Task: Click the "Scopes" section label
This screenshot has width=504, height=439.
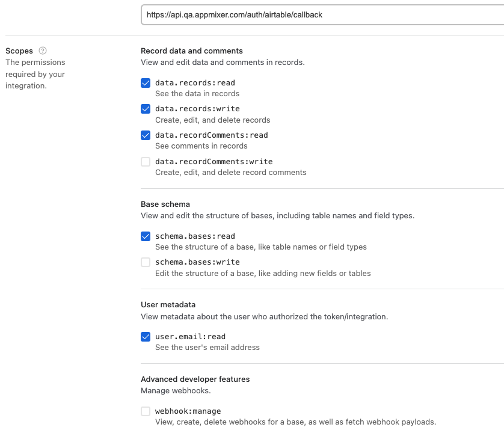Action: coord(19,51)
